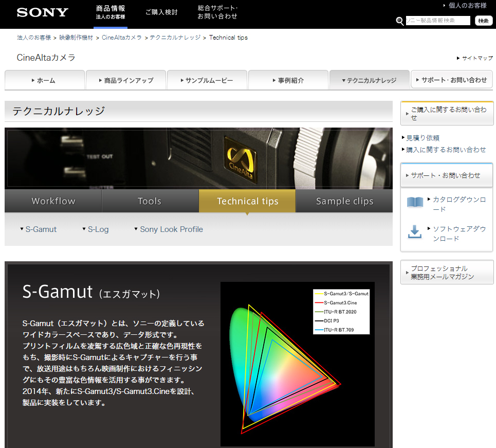Image resolution: width=496 pixels, height=448 pixels.
Task: Click the product search input field
Action: pos(438,21)
